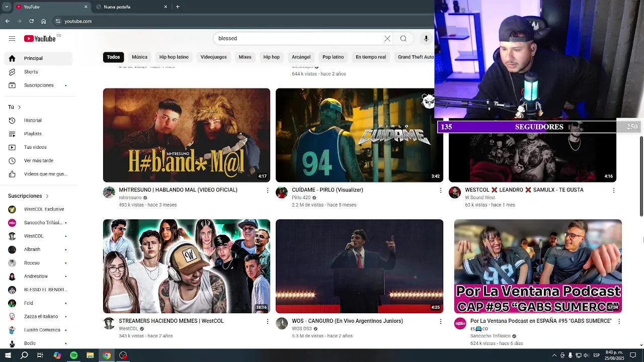Select the En tiempo real chip
The height and width of the screenshot is (362, 644).
[x=371, y=57]
